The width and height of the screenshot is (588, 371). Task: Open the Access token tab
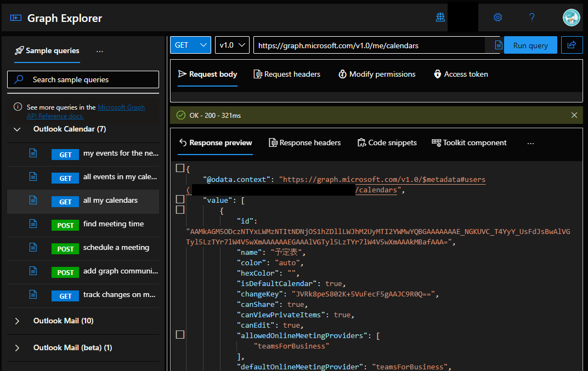coord(461,74)
